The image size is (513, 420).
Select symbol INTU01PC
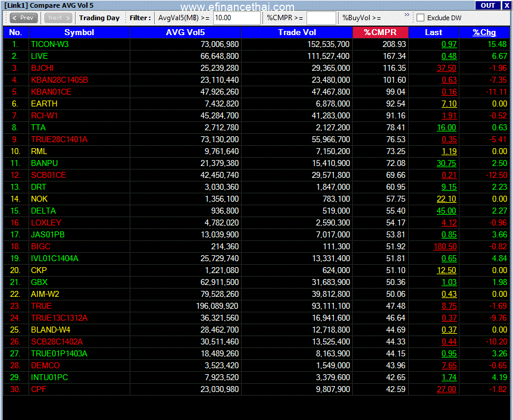pos(49,378)
